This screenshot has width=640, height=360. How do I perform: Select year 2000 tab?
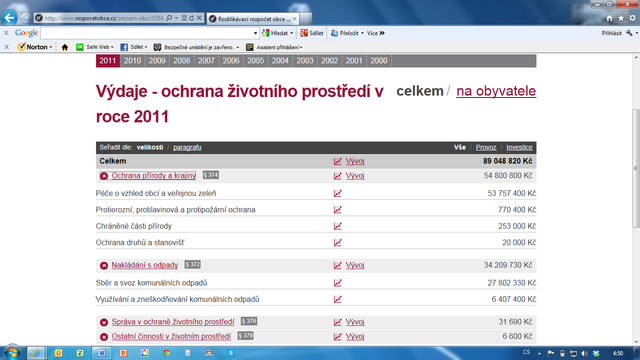379,61
